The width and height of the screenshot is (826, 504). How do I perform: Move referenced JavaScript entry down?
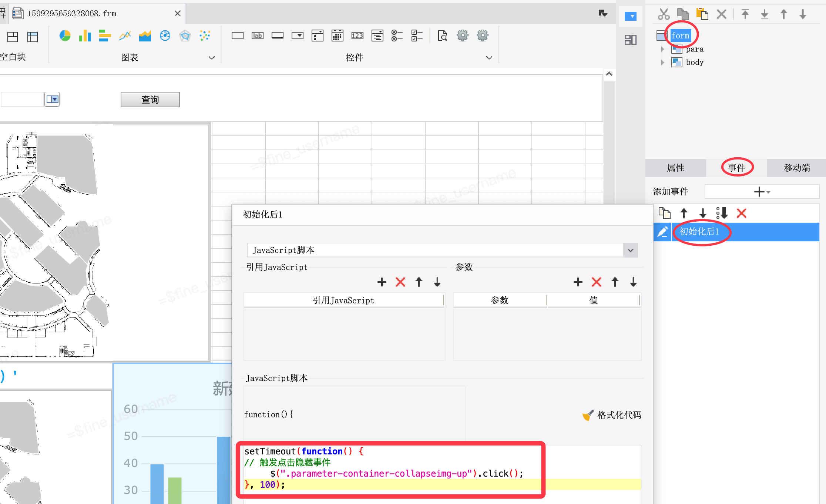[437, 282]
